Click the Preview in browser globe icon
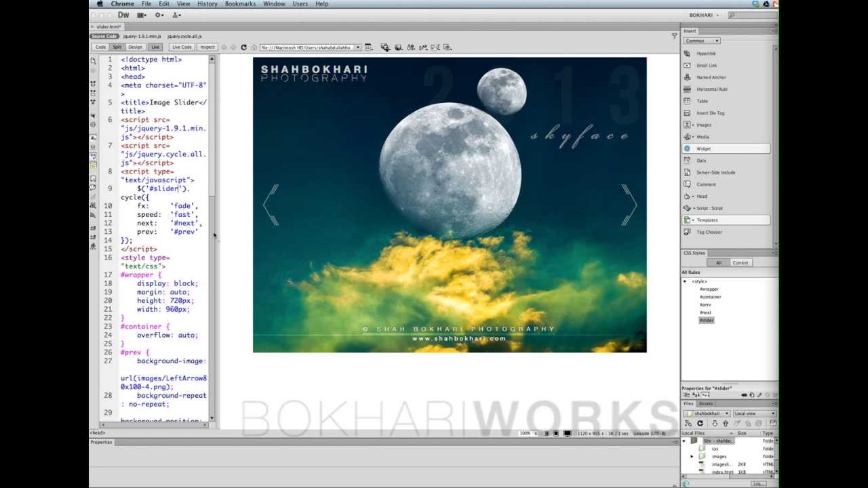Viewport: 868px width, 488px height. point(398,47)
